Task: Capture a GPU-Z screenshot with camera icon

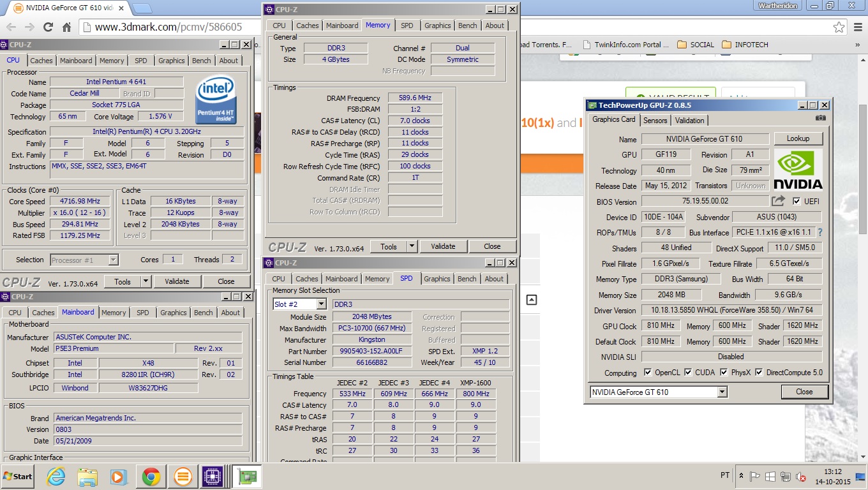Action: tap(821, 118)
